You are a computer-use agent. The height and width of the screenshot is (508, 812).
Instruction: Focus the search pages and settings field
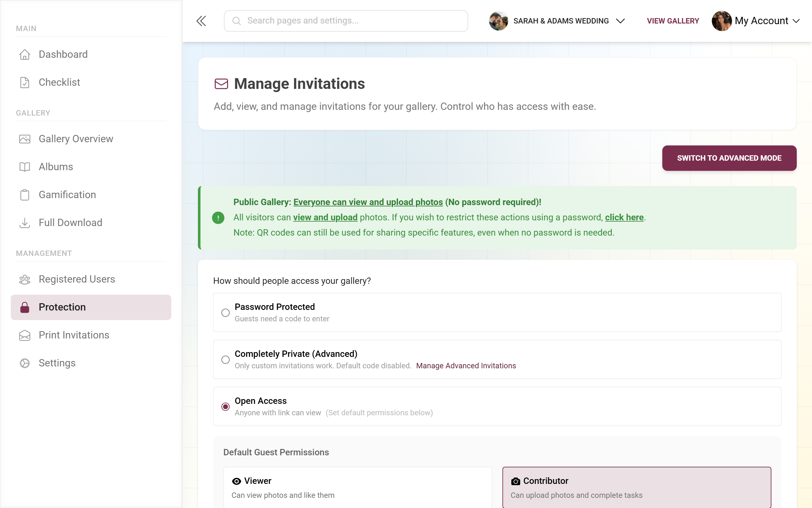(x=346, y=21)
